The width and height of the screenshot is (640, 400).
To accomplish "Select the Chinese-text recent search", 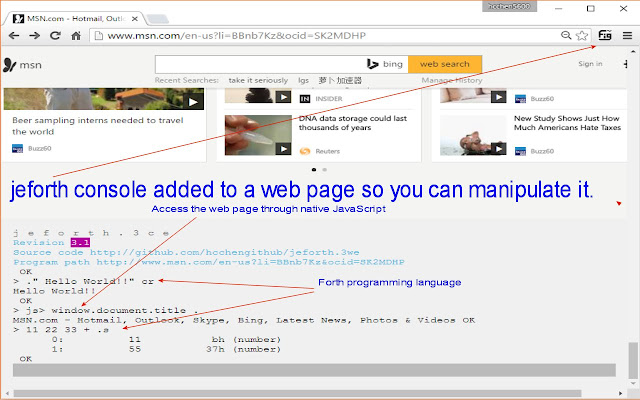I will click(x=340, y=80).
